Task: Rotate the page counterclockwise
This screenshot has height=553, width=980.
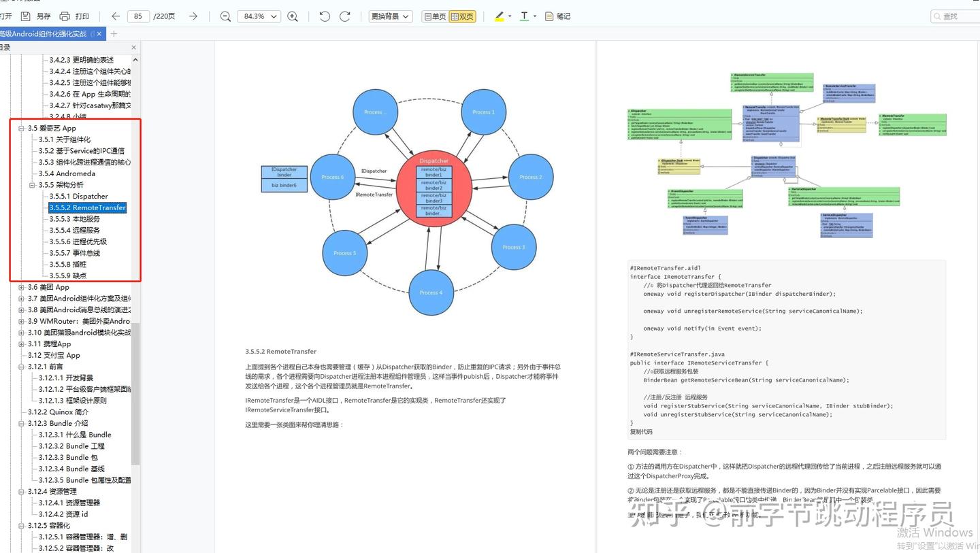Action: (x=325, y=16)
